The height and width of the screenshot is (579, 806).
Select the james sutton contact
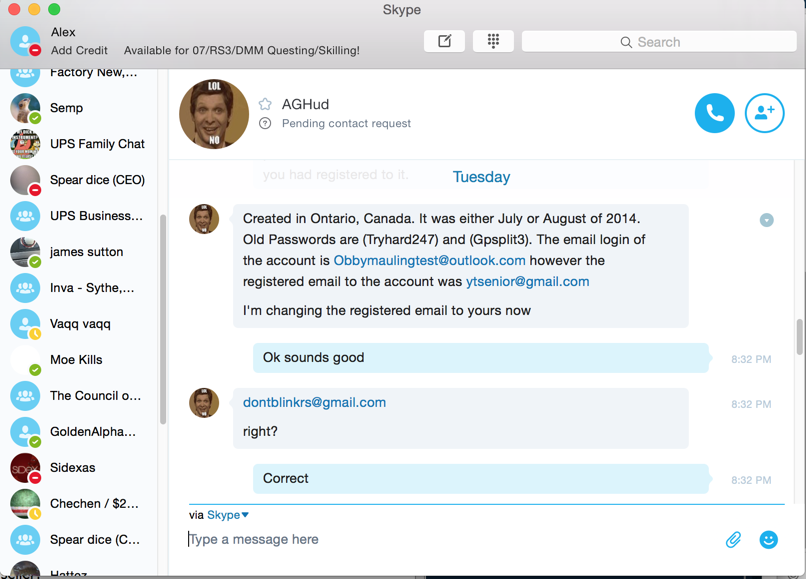[x=79, y=252]
